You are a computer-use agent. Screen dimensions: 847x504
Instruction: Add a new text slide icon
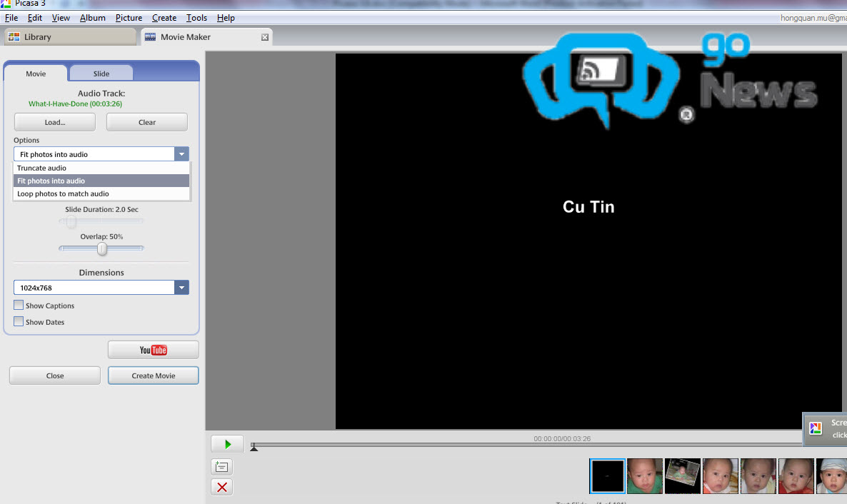click(221, 467)
